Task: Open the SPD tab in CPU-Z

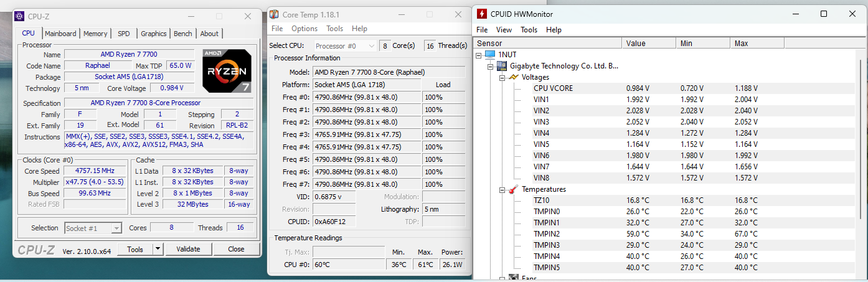Action: [x=124, y=34]
